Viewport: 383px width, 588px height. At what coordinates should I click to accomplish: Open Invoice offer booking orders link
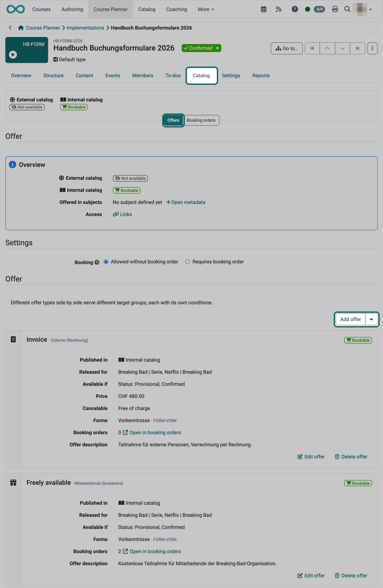coord(152,433)
